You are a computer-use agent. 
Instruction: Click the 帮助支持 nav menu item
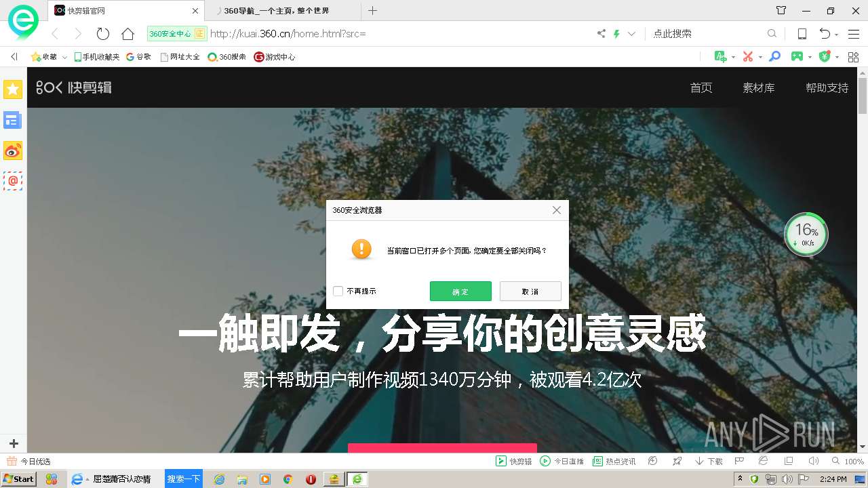[827, 87]
